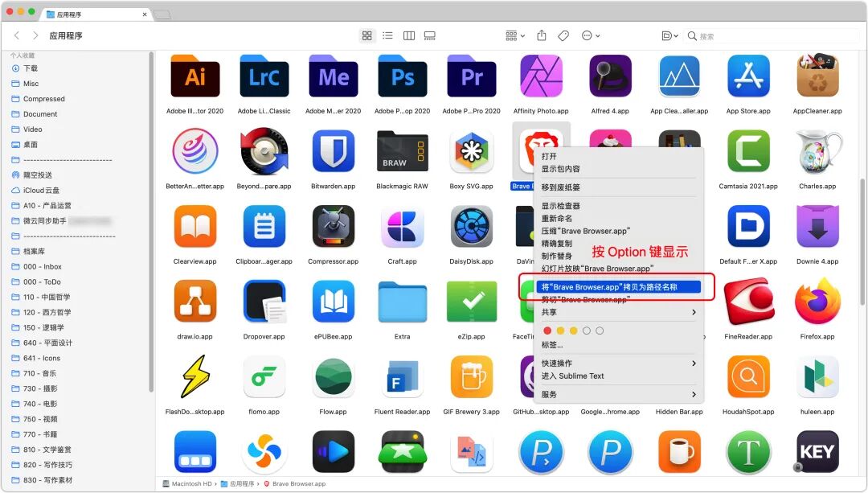Screen dimensions: 868x493
Task: Select the Blackmagic RAW folder icon
Action: (x=403, y=151)
